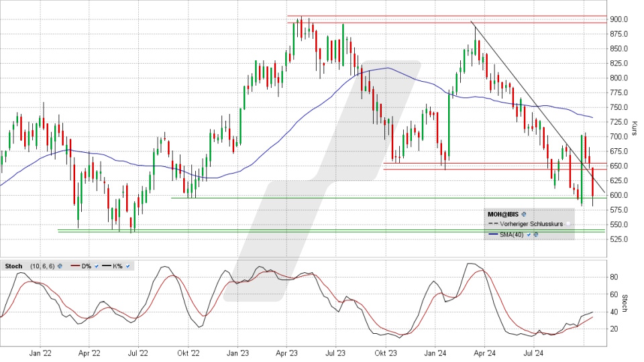
Task: Click the Jan '23 date label
Action: 237,353
